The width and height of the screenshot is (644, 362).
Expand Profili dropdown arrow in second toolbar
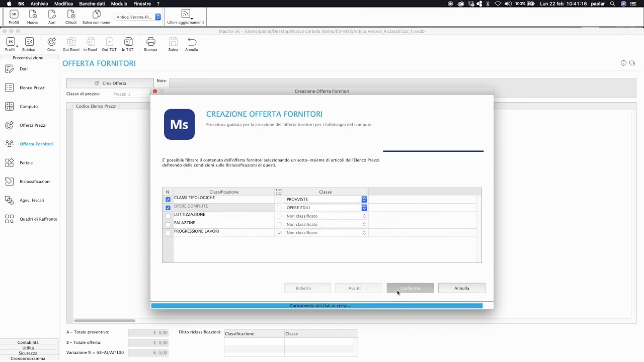pyautogui.click(x=17, y=46)
